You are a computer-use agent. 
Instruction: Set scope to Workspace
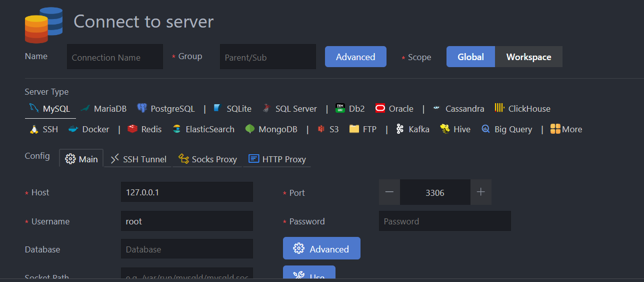[528, 57]
